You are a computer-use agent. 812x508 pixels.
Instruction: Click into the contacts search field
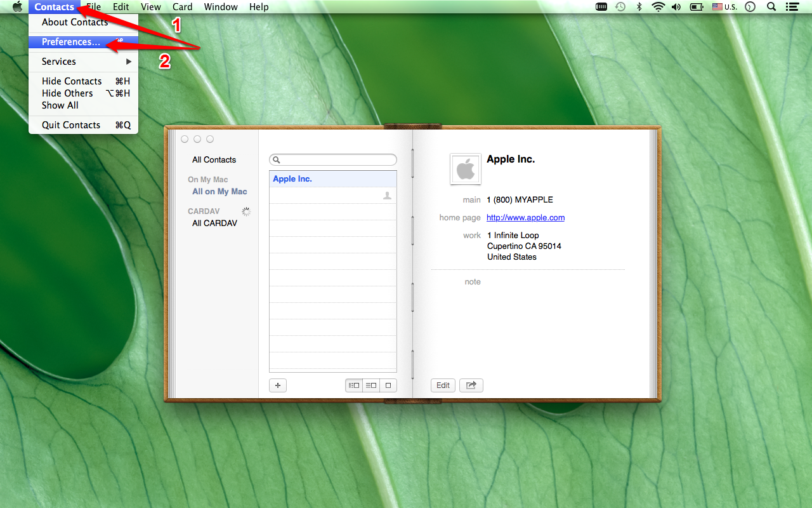coord(333,160)
